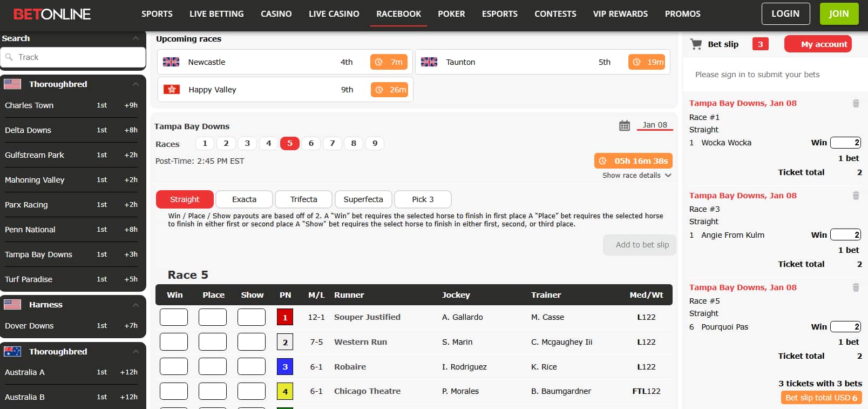Click the Australian flag beside Thoroughbred
This screenshot has height=409, width=868.
(12, 352)
